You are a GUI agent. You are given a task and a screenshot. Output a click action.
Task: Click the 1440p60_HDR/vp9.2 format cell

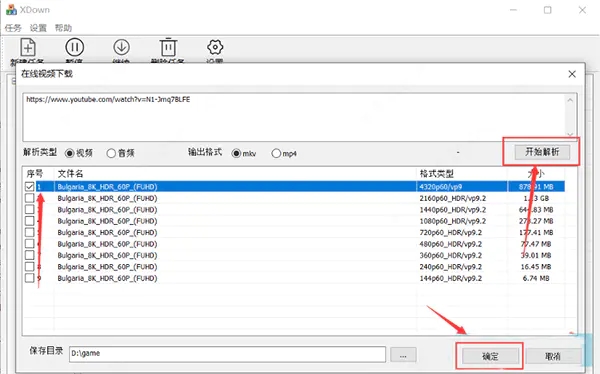(x=453, y=210)
